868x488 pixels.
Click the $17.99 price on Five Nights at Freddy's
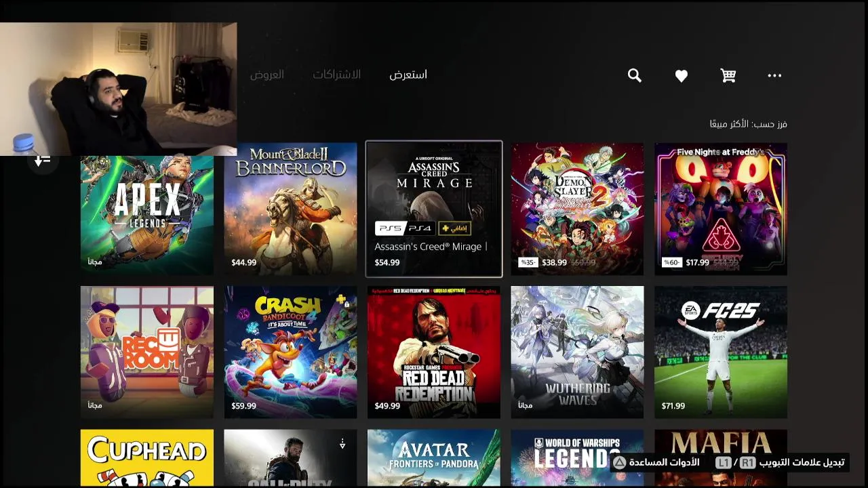point(698,263)
